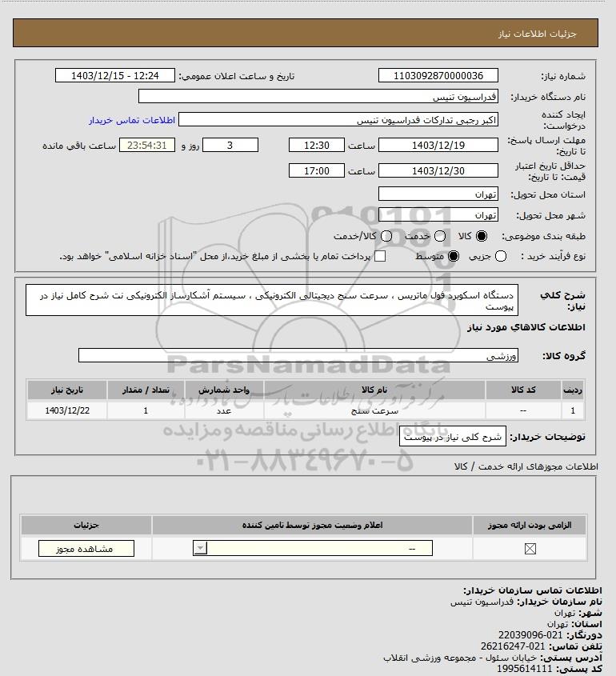Viewport: 616px width, 676px height.
Task: Select the کالا radio button
Action: [481, 236]
